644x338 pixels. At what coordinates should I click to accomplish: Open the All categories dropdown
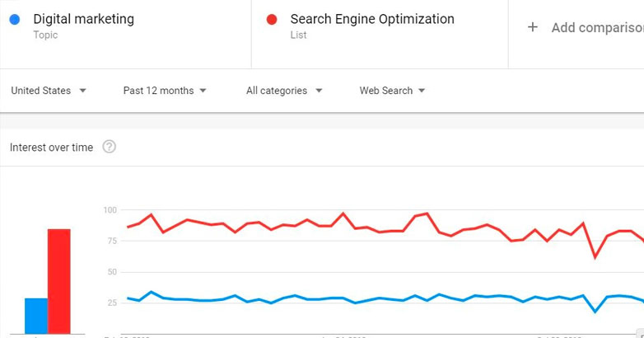284,91
